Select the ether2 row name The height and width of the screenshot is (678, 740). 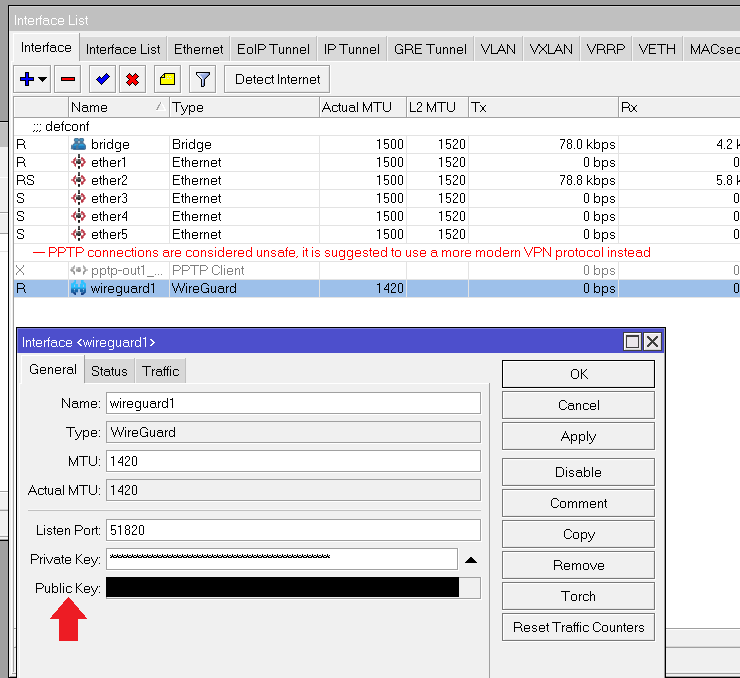pyautogui.click(x=109, y=180)
